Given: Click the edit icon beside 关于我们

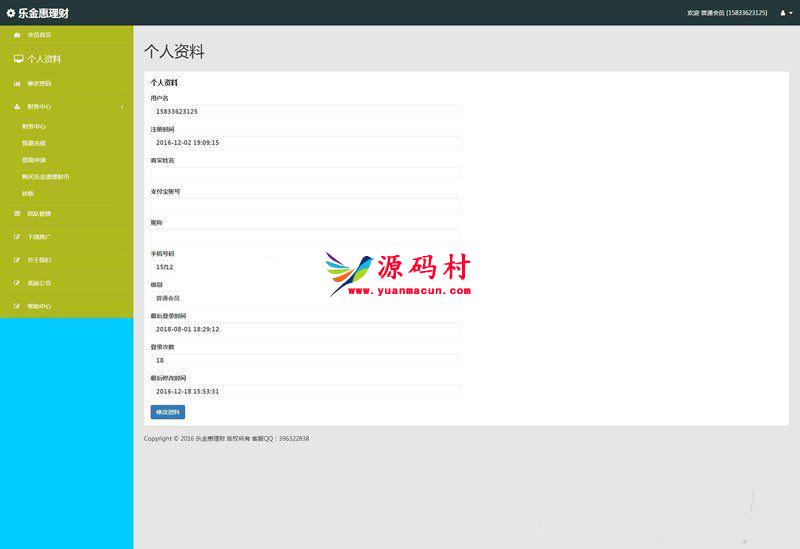Looking at the screenshot, I should [17, 260].
